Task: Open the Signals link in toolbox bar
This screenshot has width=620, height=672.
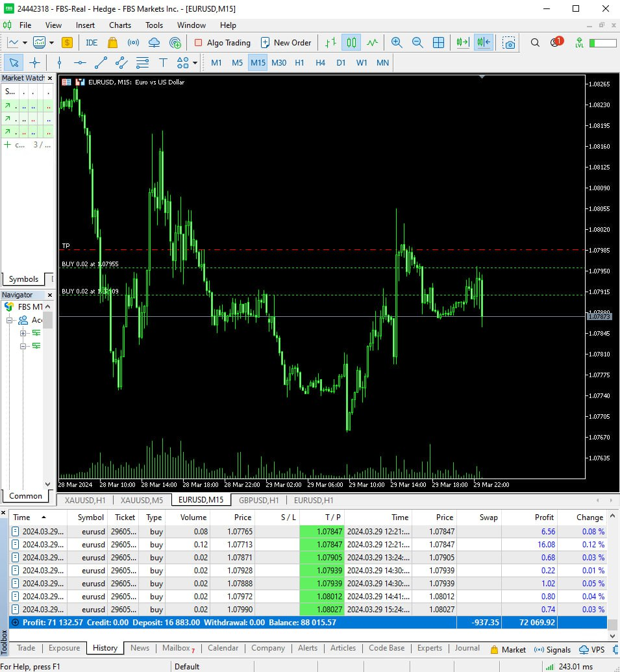Action: (552, 650)
